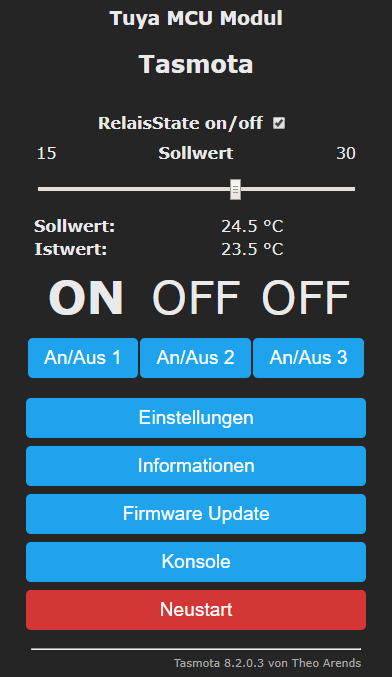This screenshot has width=392, height=677.
Task: Toggle relay with An/Aus 1 button
Action: [x=83, y=358]
